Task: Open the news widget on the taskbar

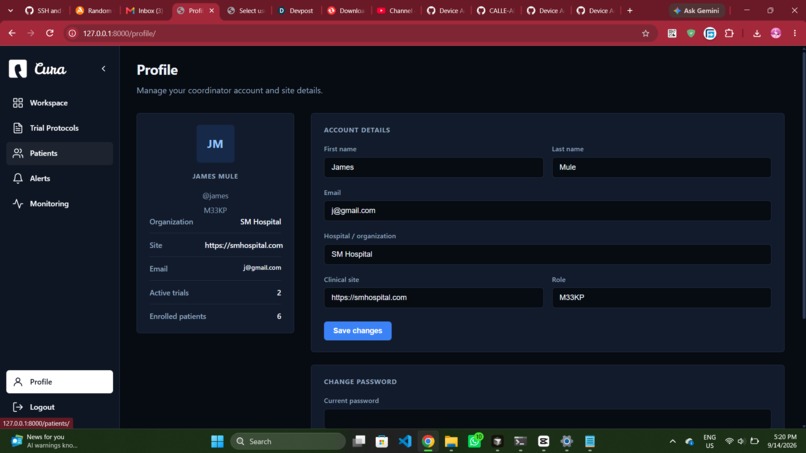Action: click(45, 441)
